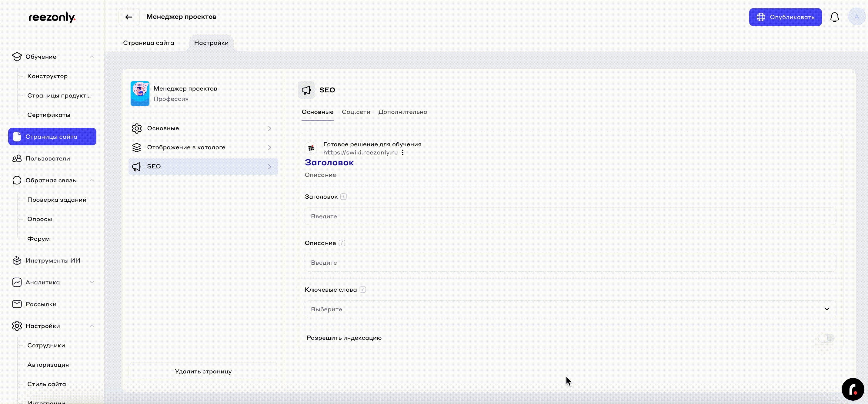Switch to the Страница сайта tab
This screenshot has width=868, height=404.
pos(148,43)
